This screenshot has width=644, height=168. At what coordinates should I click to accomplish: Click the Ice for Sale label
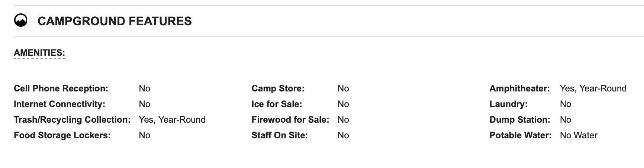pyautogui.click(x=277, y=104)
